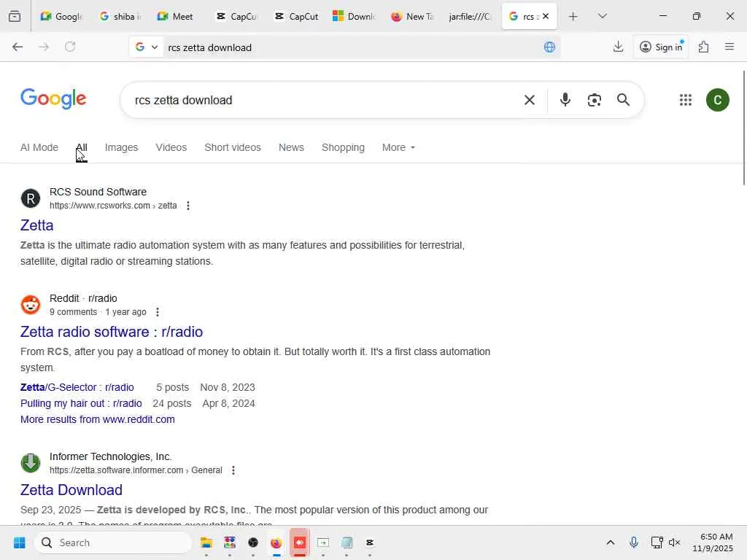This screenshot has width=747, height=560.
Task: Open the clock showing 6:50 AM
Action: click(x=713, y=542)
